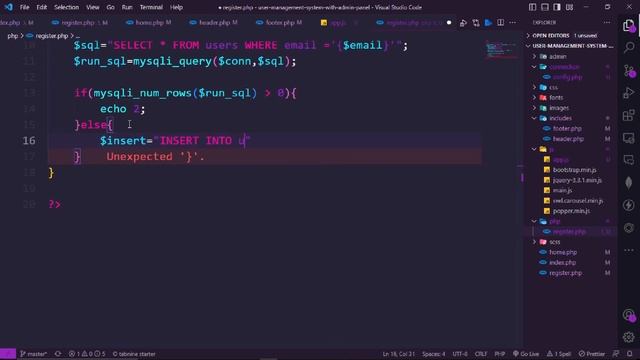The height and width of the screenshot is (360, 640).
Task: Open the Terminal menu
Action: [151, 7]
